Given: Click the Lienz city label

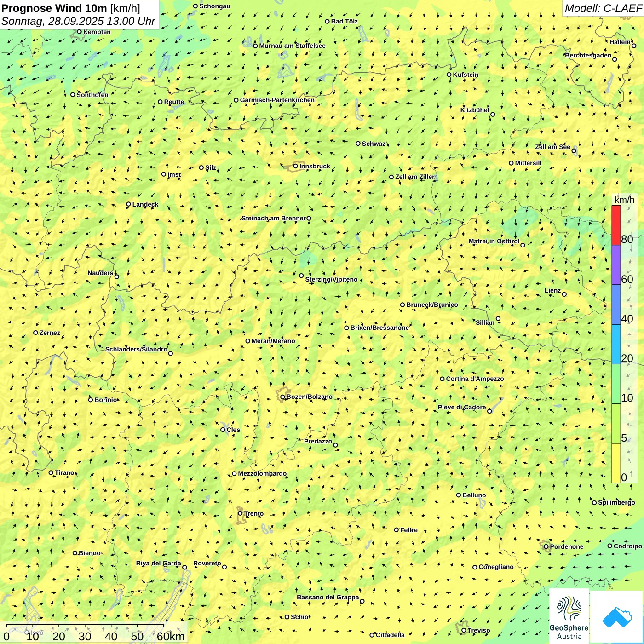Looking at the screenshot, I should [552, 290].
